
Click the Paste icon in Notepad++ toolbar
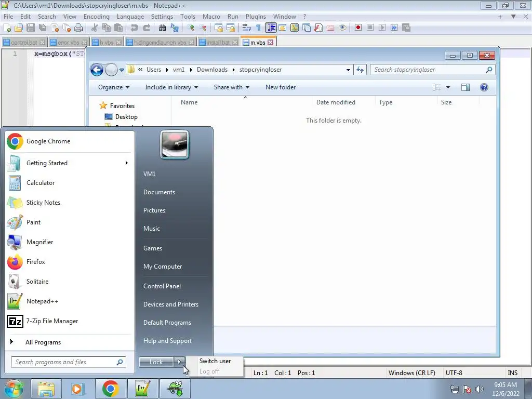[118, 28]
